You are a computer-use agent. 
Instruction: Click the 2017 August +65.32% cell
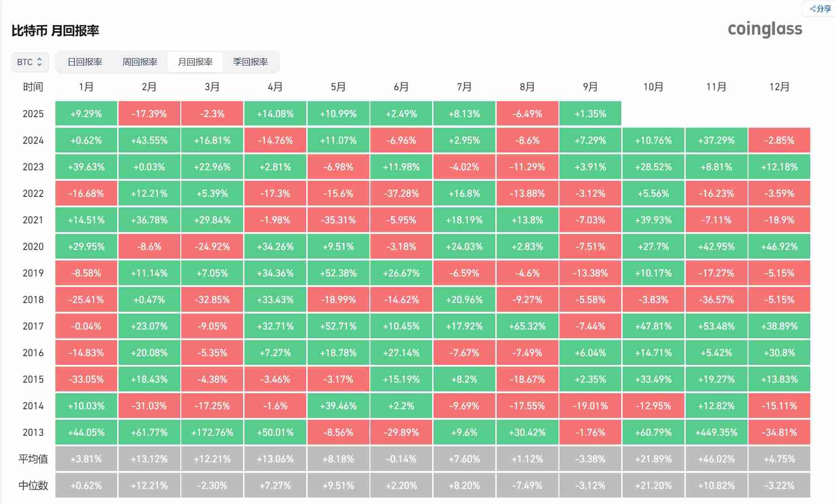pyautogui.click(x=527, y=326)
